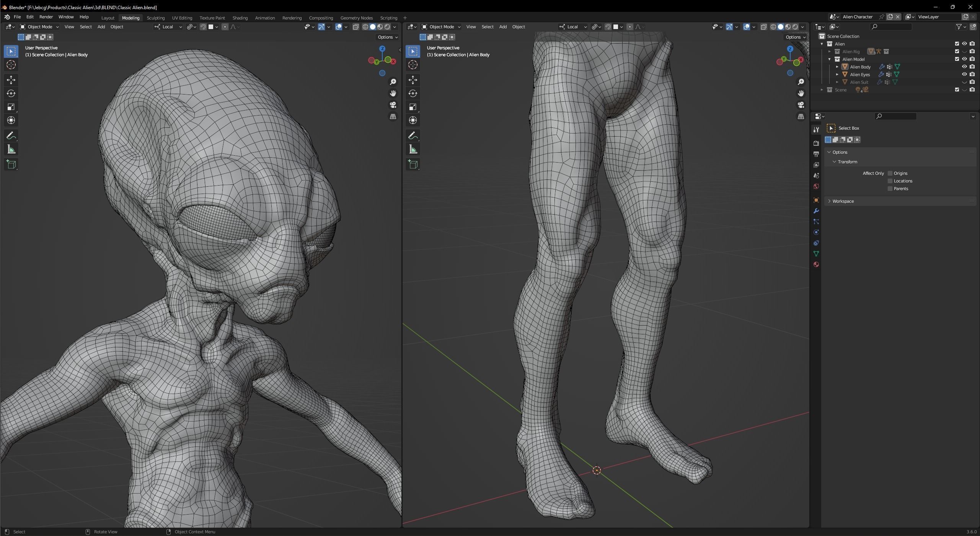Select the Transform tool in left viewport
Viewport: 980px width, 536px height.
pos(11,120)
